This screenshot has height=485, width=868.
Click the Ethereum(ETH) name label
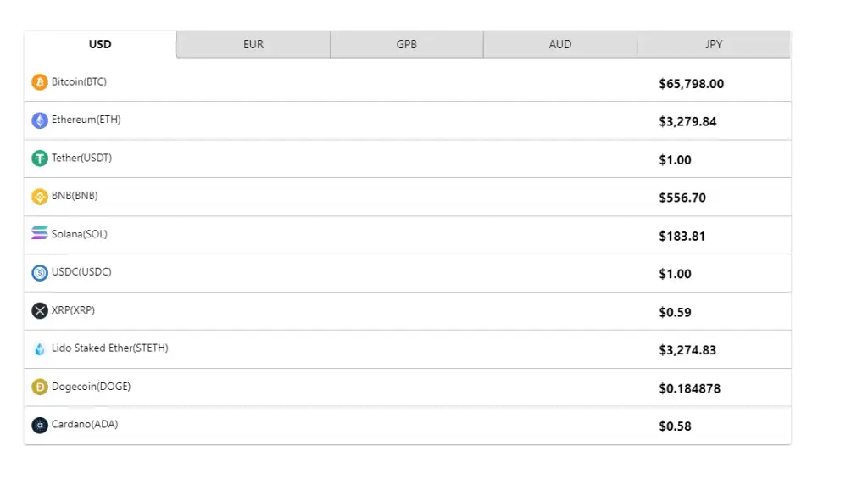[86, 120]
